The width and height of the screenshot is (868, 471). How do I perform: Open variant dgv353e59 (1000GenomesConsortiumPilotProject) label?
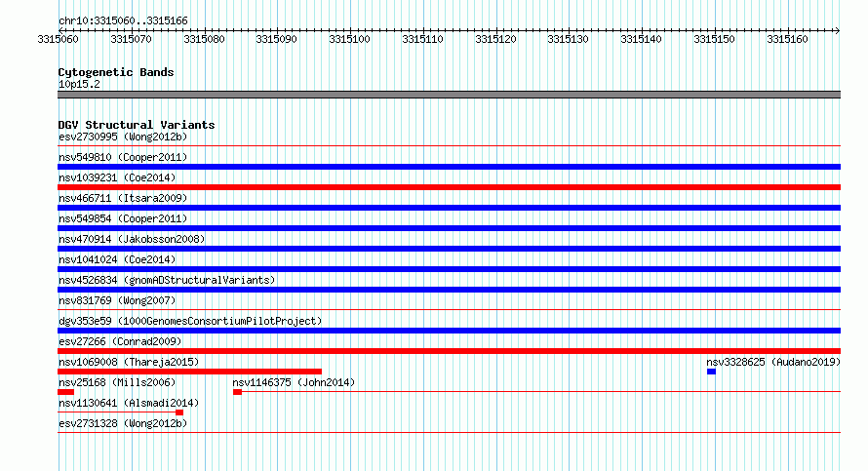[190, 321]
